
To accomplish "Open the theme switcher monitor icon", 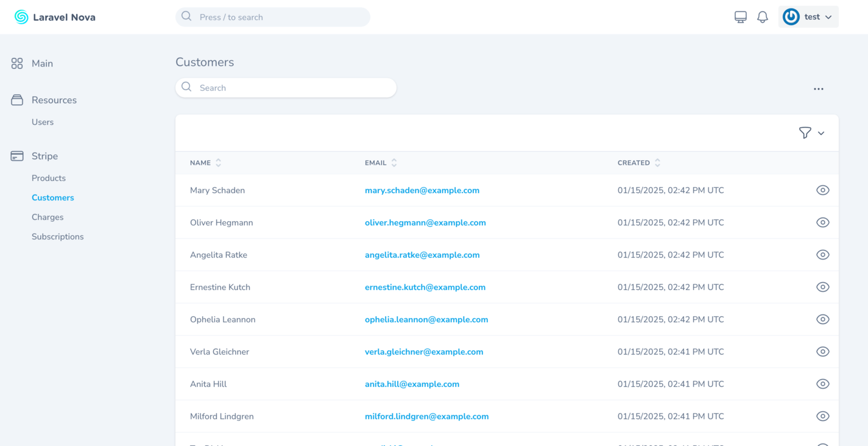I will [741, 17].
